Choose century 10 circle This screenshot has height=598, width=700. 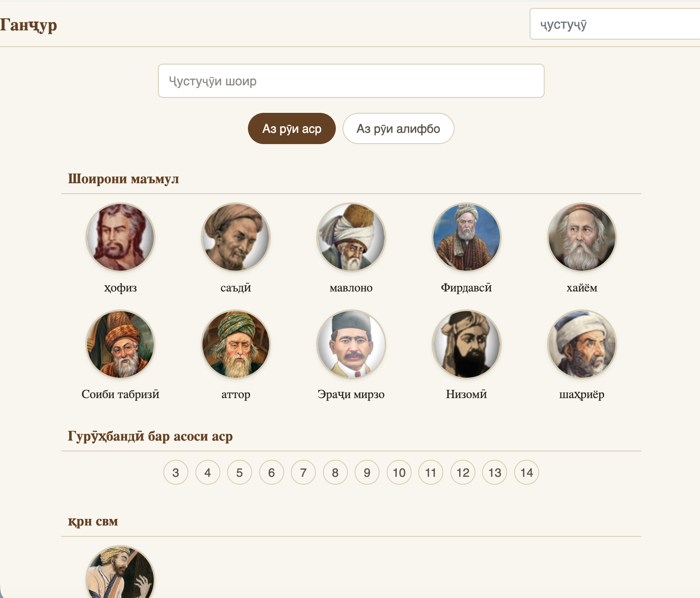(x=399, y=472)
